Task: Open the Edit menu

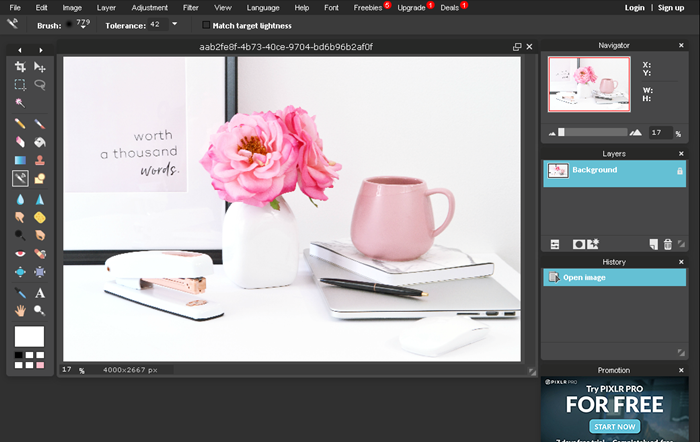Action: (x=42, y=8)
